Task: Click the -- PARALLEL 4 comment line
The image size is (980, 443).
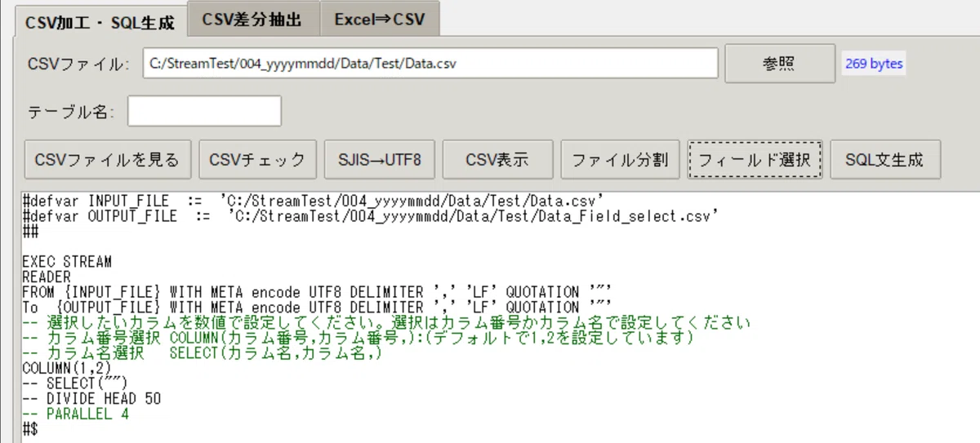Action: pyautogui.click(x=75, y=414)
